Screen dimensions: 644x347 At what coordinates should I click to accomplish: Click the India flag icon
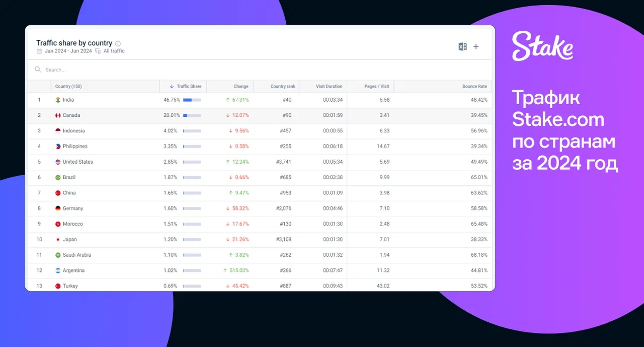coord(58,100)
